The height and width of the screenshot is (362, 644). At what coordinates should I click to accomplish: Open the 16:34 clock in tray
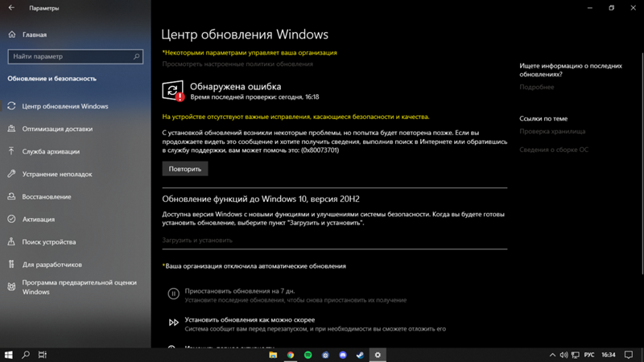[x=609, y=355]
